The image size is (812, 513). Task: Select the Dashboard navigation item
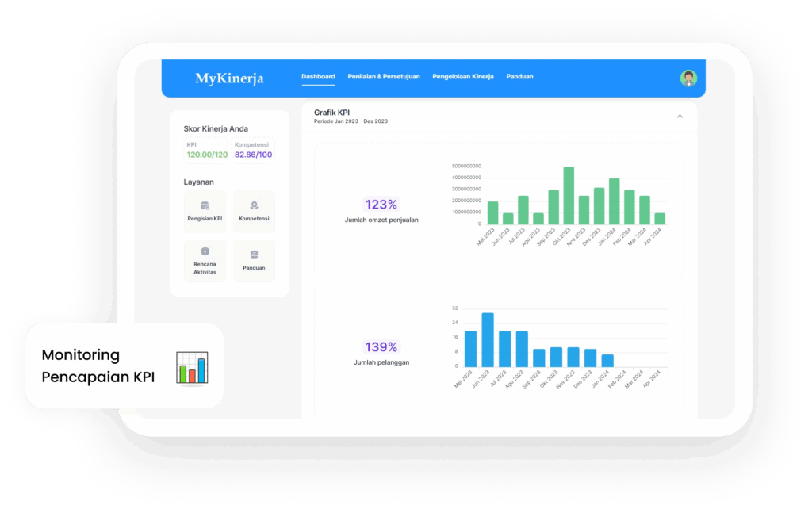click(x=317, y=76)
